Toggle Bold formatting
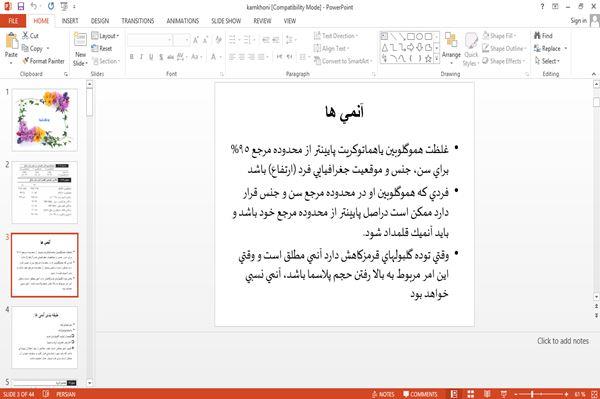The width and height of the screenshot is (600, 399). pos(132,57)
